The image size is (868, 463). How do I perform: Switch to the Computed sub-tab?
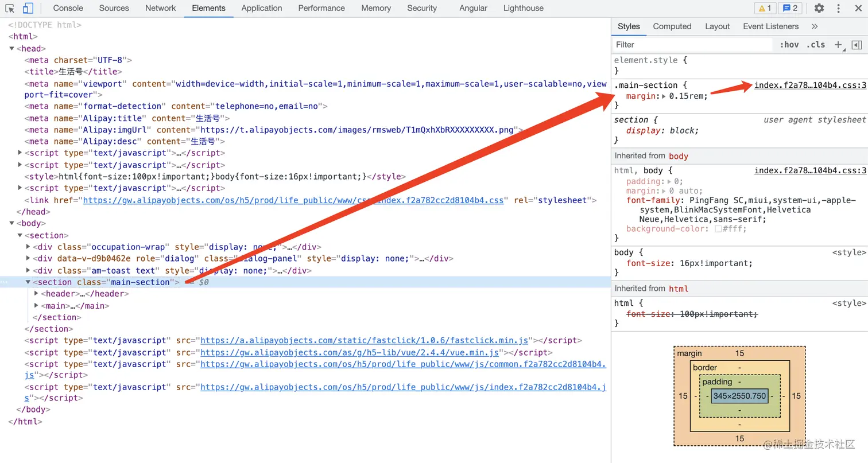point(672,26)
